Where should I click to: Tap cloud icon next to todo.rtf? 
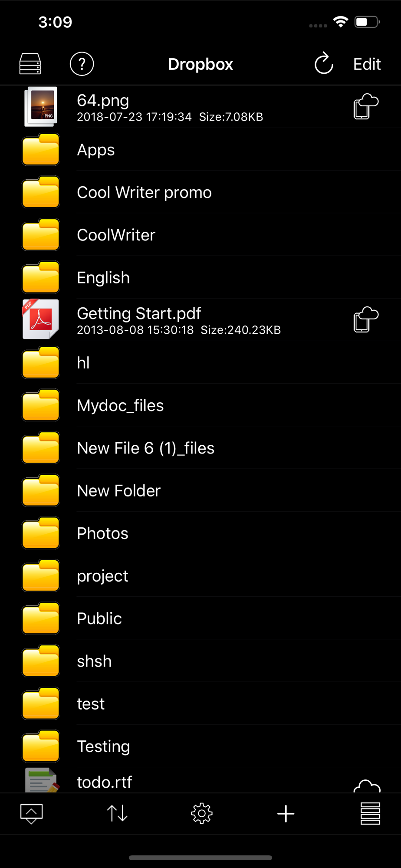click(x=367, y=786)
